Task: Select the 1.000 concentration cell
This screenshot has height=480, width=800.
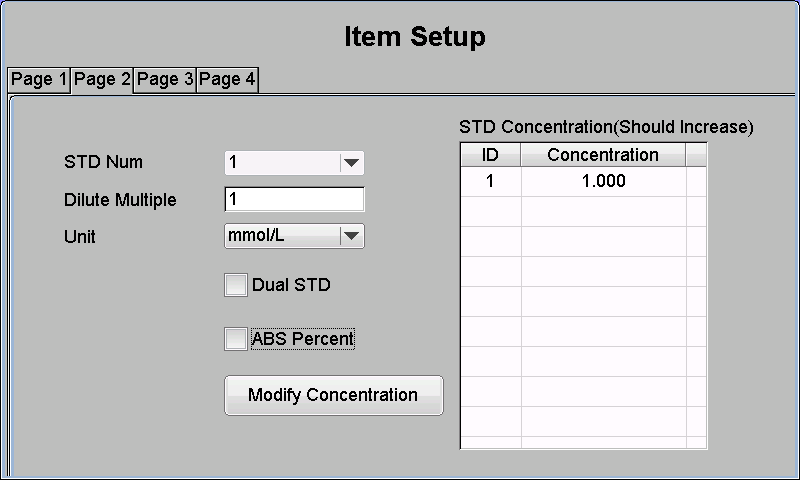Action: [604, 181]
